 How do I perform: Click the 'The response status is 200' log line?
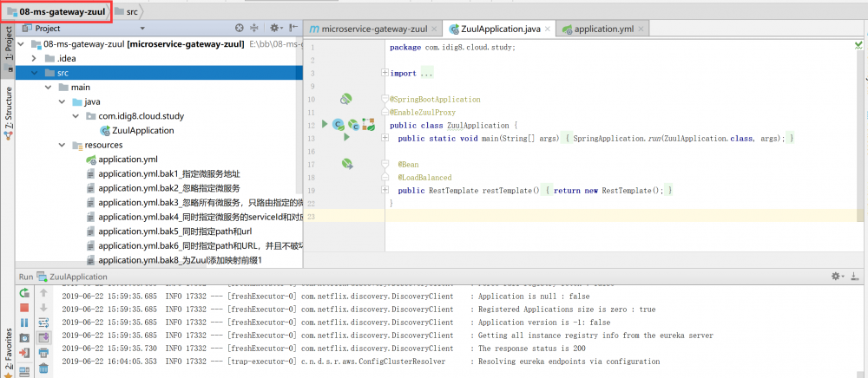[x=531, y=349]
